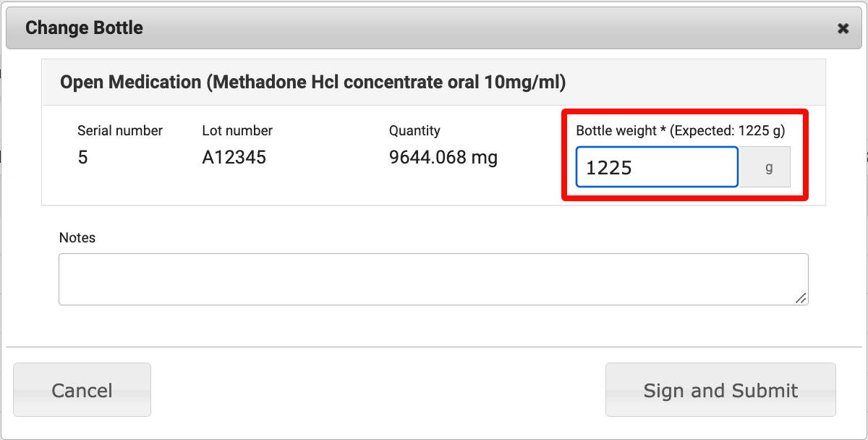The image size is (868, 440).
Task: Click the Lot number label
Action: tap(237, 131)
